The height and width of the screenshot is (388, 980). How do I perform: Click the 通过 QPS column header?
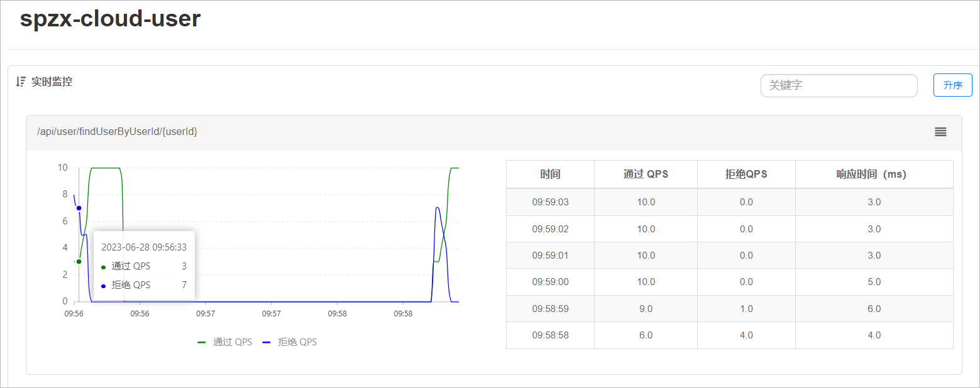coord(646,174)
